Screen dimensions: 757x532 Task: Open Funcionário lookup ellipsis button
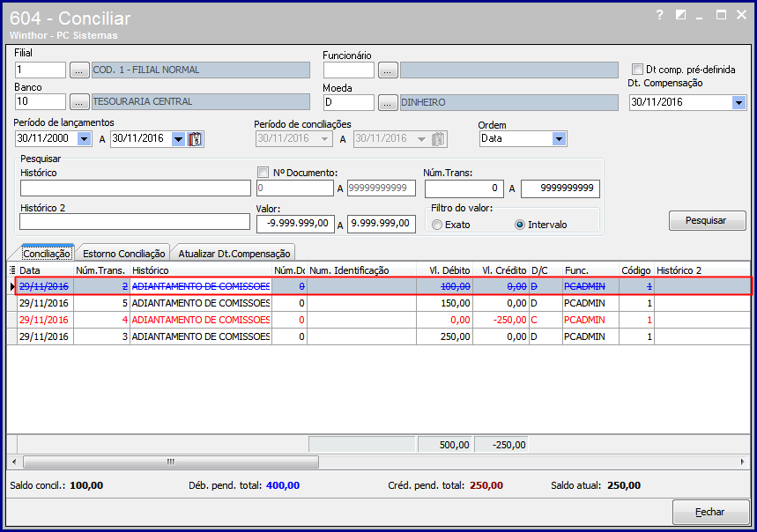pyautogui.click(x=387, y=70)
